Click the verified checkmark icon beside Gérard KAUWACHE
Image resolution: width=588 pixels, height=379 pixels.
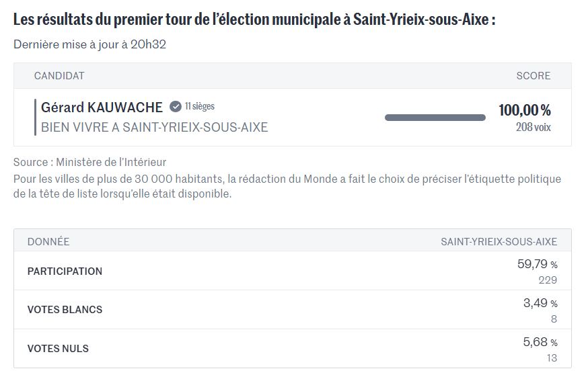[175, 107]
